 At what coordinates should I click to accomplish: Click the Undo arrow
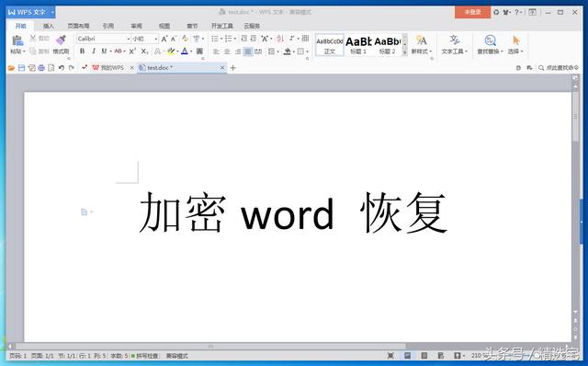[x=62, y=68]
